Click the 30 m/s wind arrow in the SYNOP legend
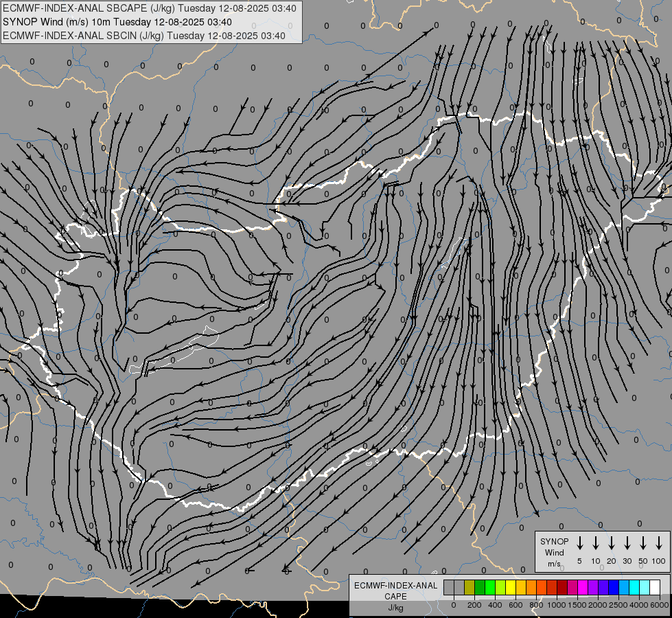 627,543
